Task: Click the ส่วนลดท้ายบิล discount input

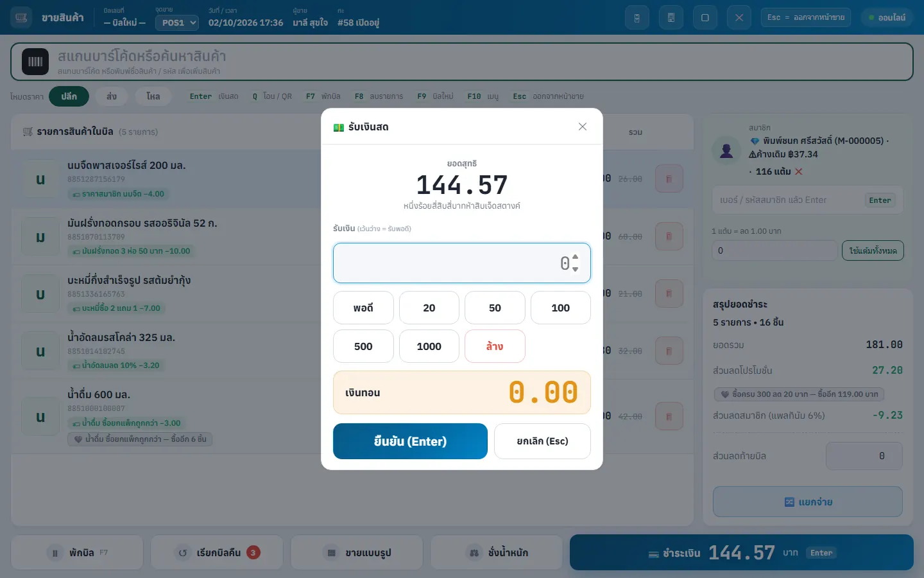Action: coord(864,456)
